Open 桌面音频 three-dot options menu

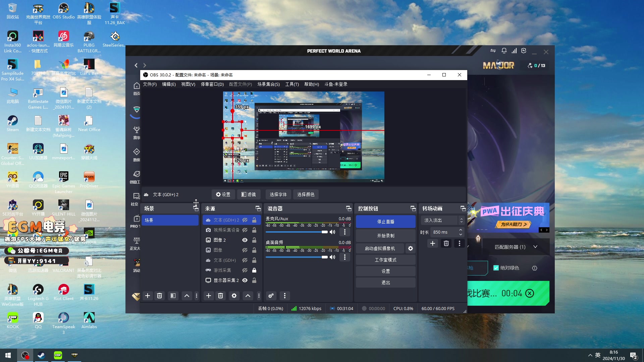344,257
